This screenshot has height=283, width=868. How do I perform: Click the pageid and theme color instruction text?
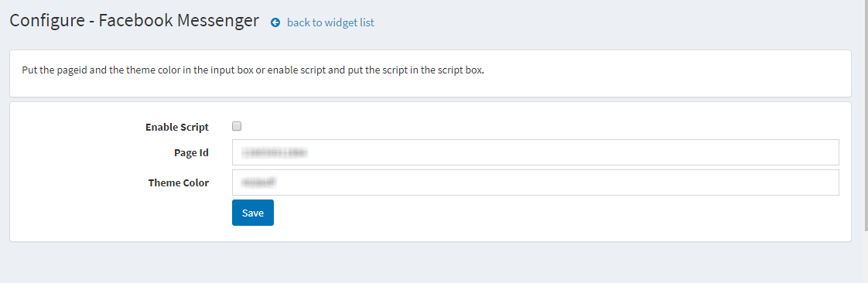point(253,71)
